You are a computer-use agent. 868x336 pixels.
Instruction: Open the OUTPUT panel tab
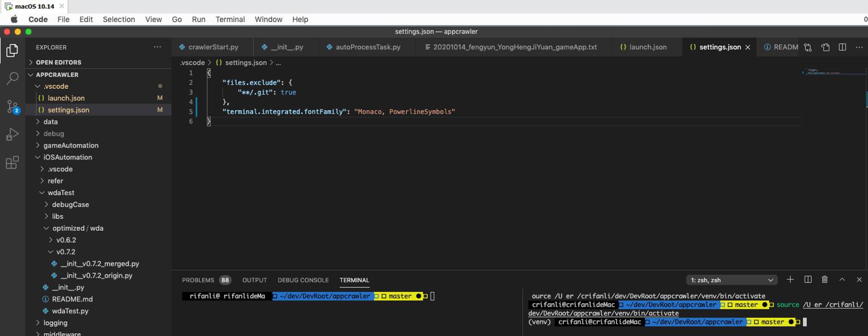pos(254,280)
